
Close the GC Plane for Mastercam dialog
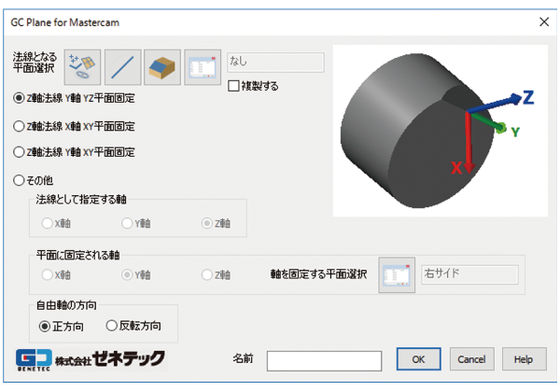click(544, 22)
